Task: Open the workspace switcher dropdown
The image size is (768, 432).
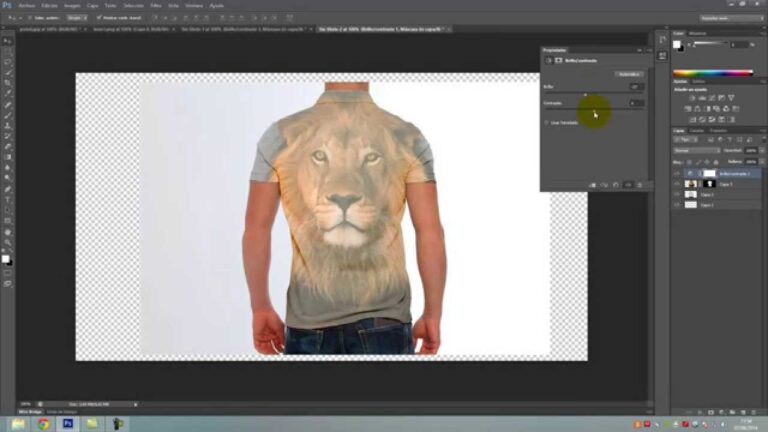Action: [732, 18]
